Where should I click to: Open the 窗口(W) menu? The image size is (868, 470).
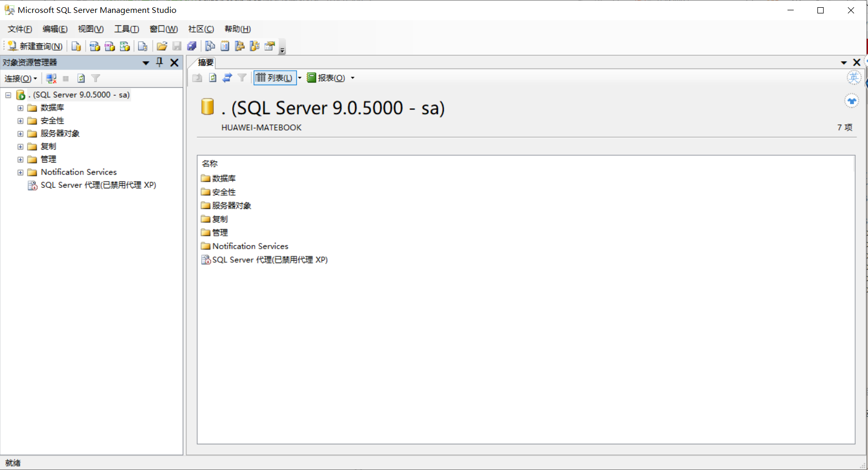(164, 29)
